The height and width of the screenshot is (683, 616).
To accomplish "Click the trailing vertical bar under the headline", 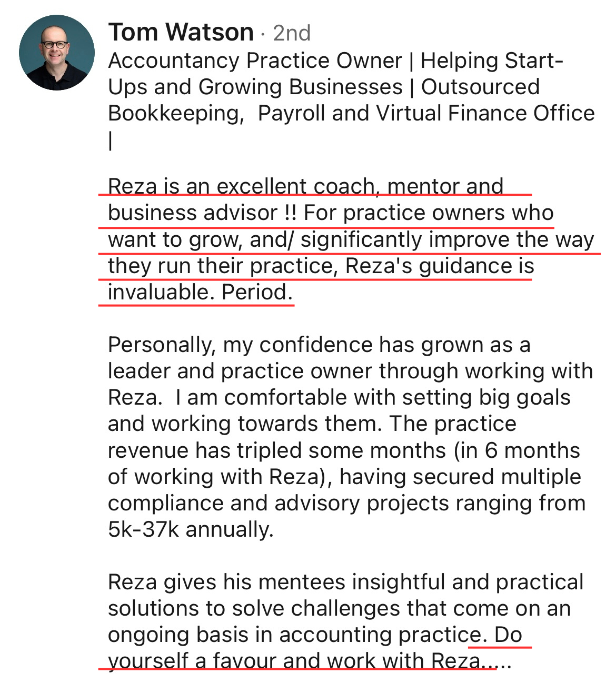I will 111,140.
